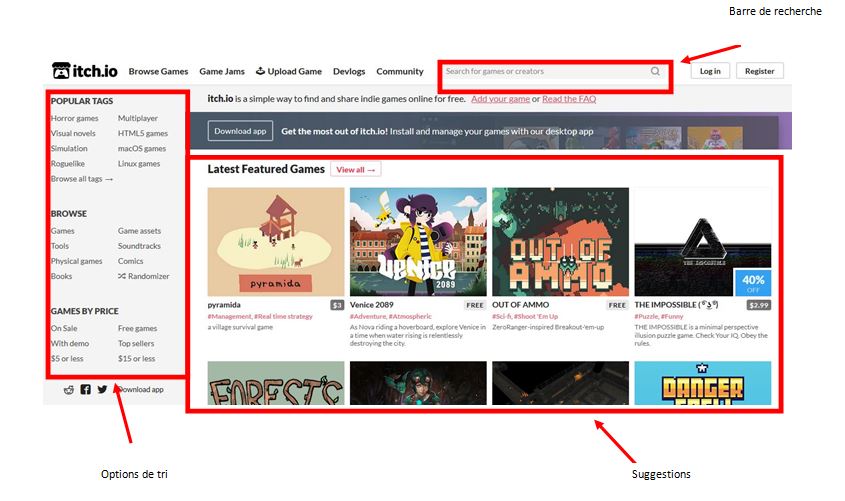Screen dimensions: 845x501
Task: Click sidebar Download app link
Action: point(141,389)
